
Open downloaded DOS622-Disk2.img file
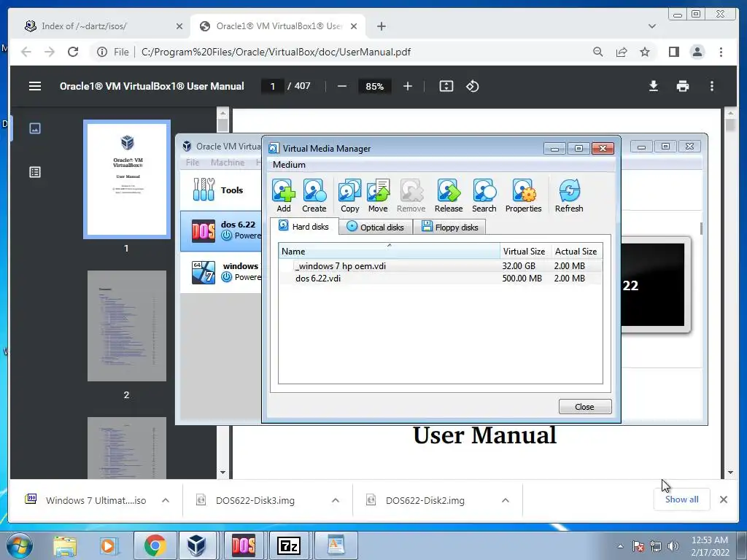(x=425, y=500)
